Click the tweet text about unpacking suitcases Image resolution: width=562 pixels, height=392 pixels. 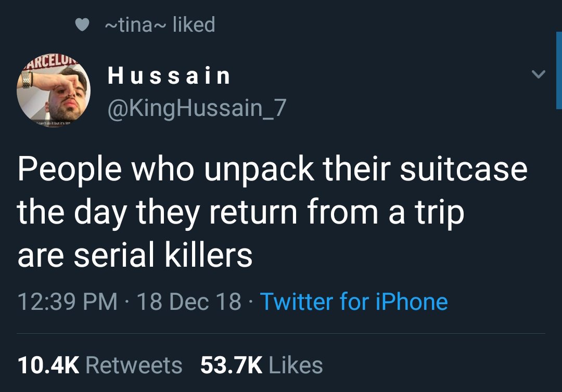point(272,212)
